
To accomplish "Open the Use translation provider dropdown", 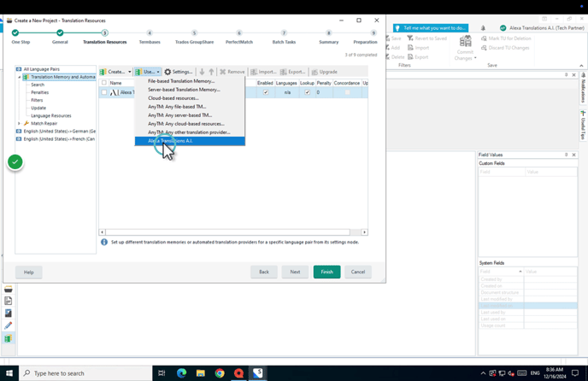I will click(x=148, y=72).
